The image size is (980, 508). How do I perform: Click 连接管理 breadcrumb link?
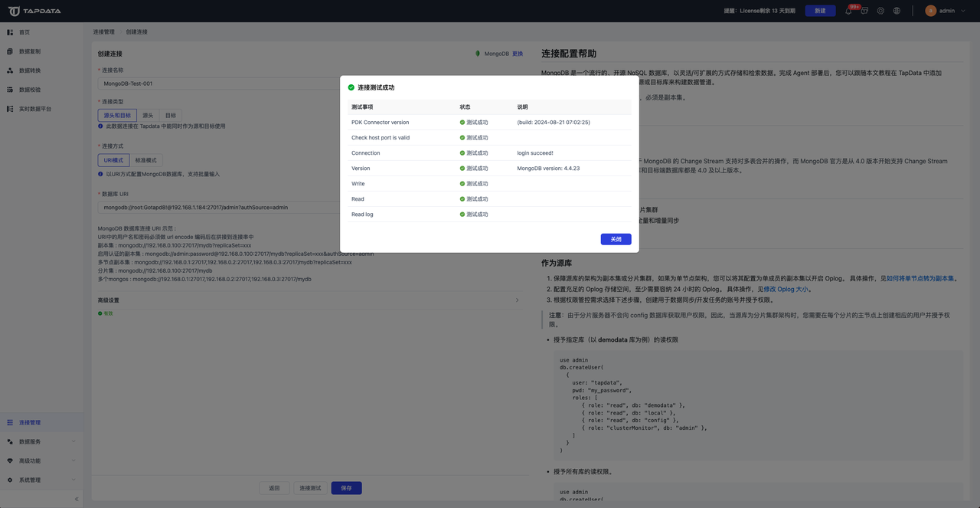coord(103,32)
